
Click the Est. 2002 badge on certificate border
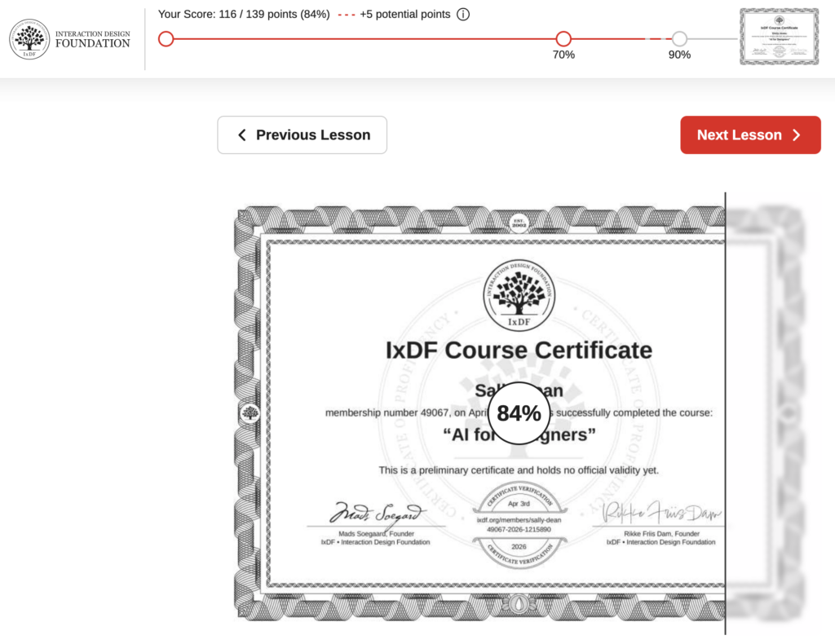coord(519,220)
